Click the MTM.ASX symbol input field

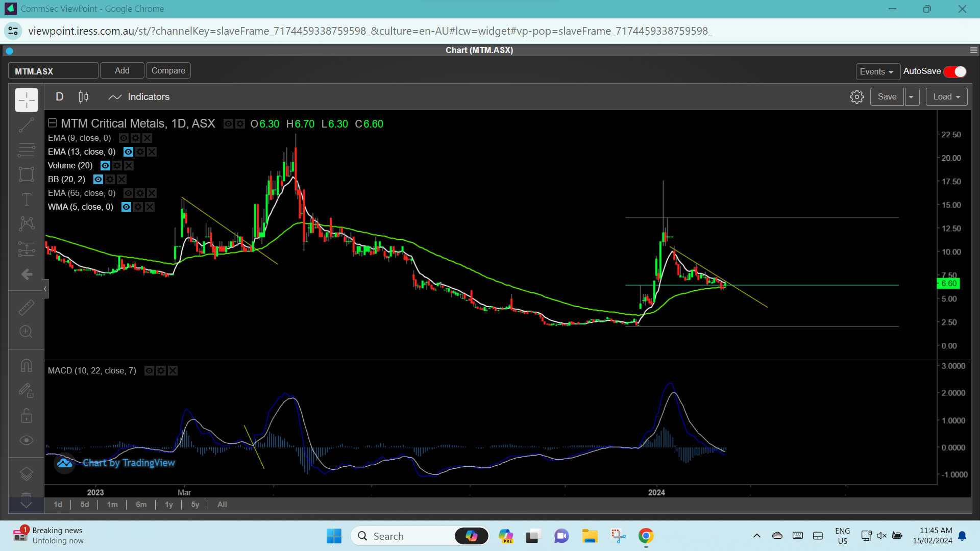point(53,71)
